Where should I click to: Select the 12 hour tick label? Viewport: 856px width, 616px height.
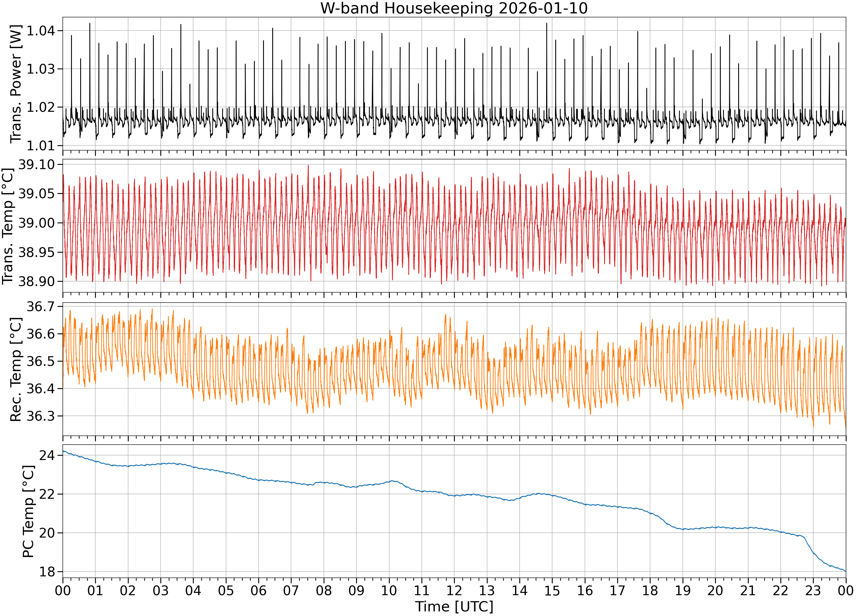coord(454,590)
